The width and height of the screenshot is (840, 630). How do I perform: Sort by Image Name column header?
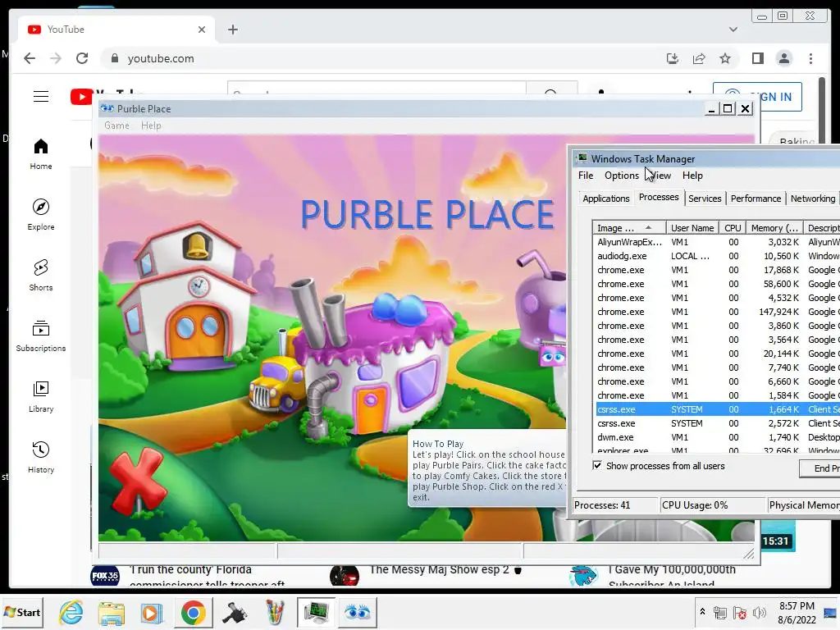click(x=629, y=228)
